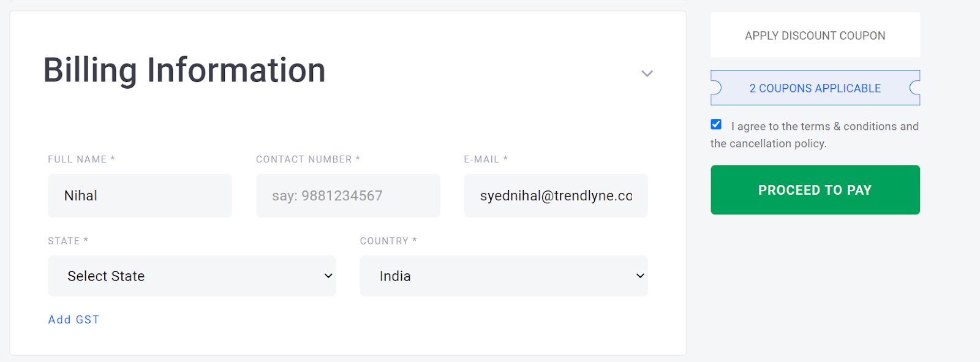Follow the Add GST link
This screenshot has height=362, width=980.
click(73, 320)
